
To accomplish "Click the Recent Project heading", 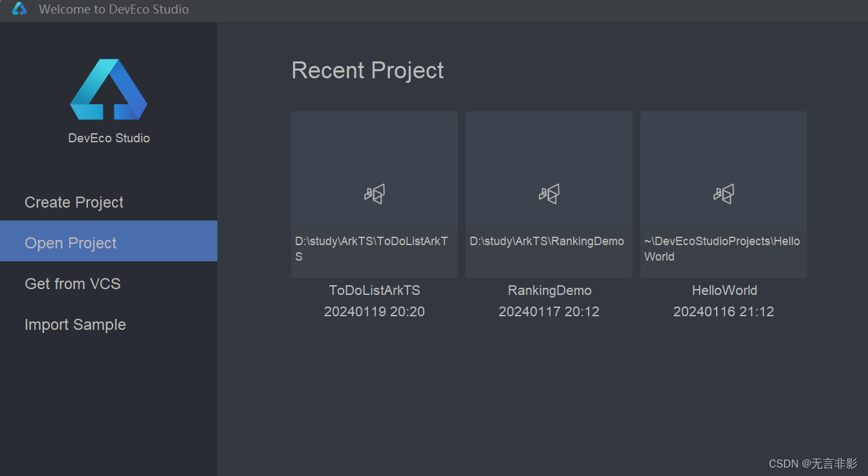I will pyautogui.click(x=367, y=70).
